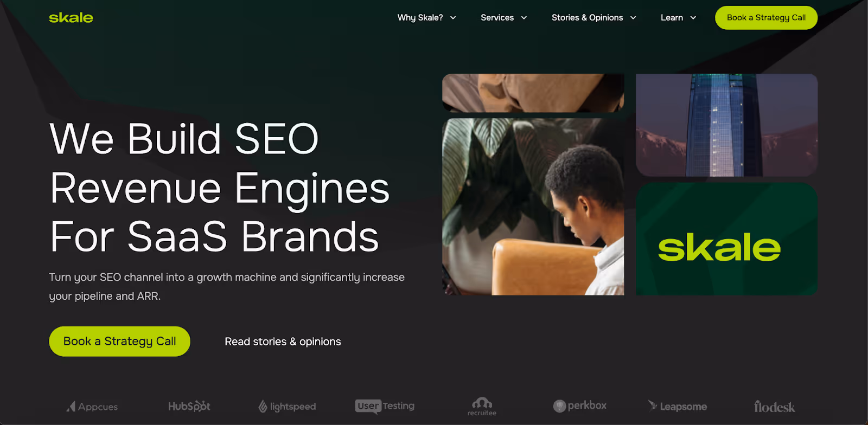Open Read stories & opinions link
Image resolution: width=868 pixels, height=425 pixels.
pyautogui.click(x=283, y=342)
